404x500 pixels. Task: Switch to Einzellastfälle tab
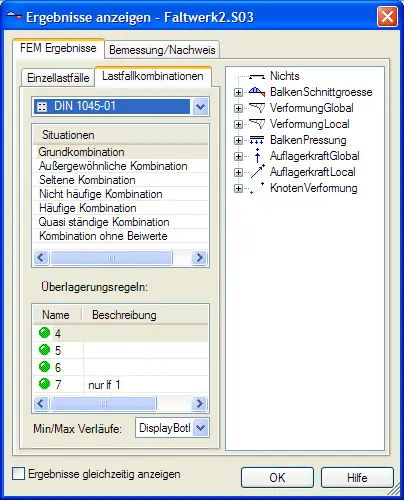(58, 78)
